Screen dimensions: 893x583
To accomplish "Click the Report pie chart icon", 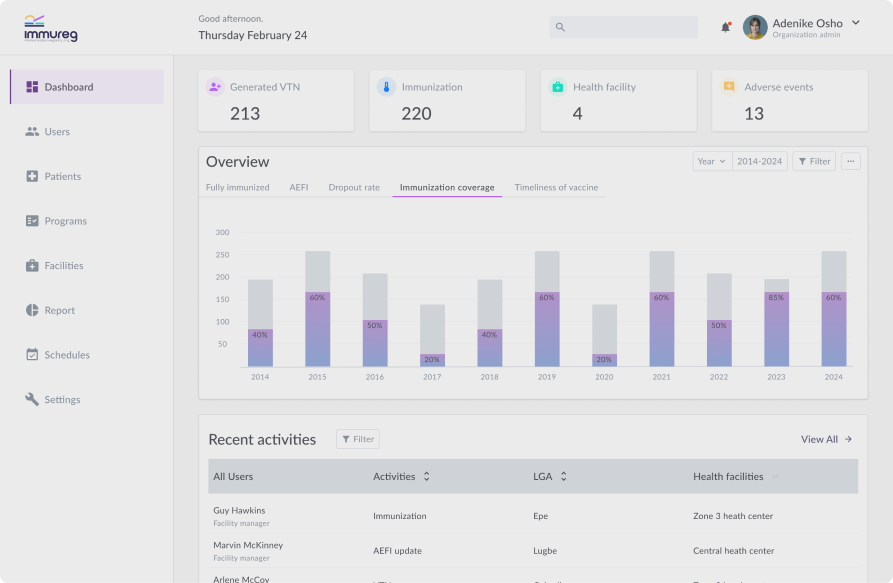I will (32, 310).
